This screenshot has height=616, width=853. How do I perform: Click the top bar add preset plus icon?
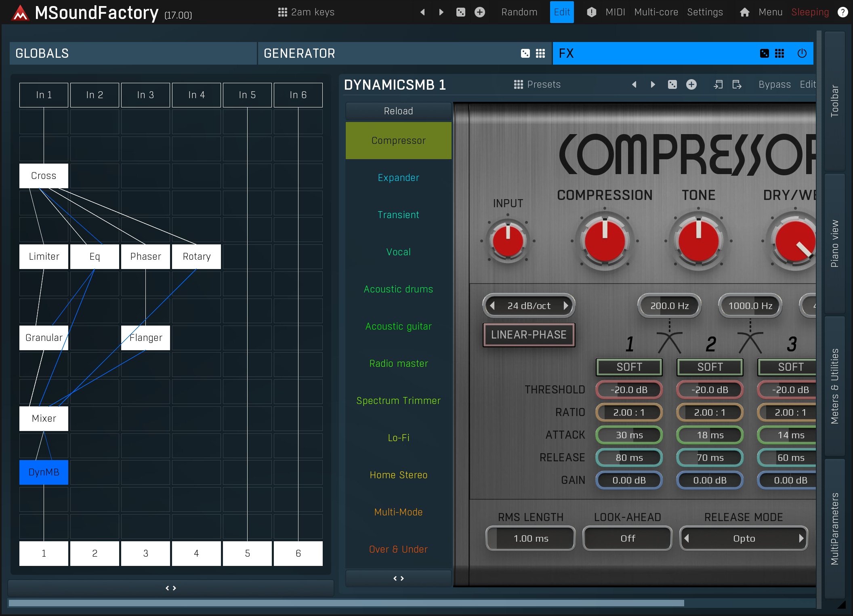coord(479,12)
